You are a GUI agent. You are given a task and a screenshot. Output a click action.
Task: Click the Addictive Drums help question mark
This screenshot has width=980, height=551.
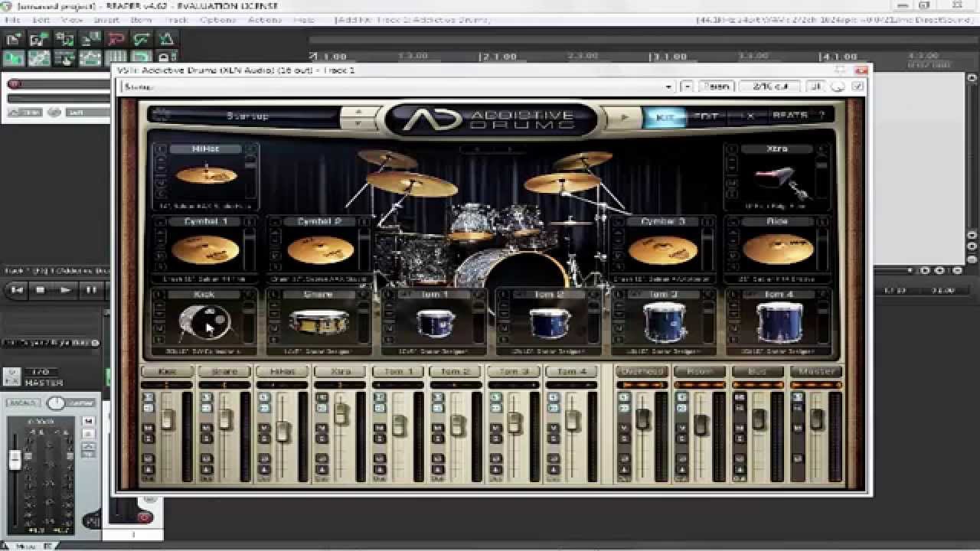(822, 116)
